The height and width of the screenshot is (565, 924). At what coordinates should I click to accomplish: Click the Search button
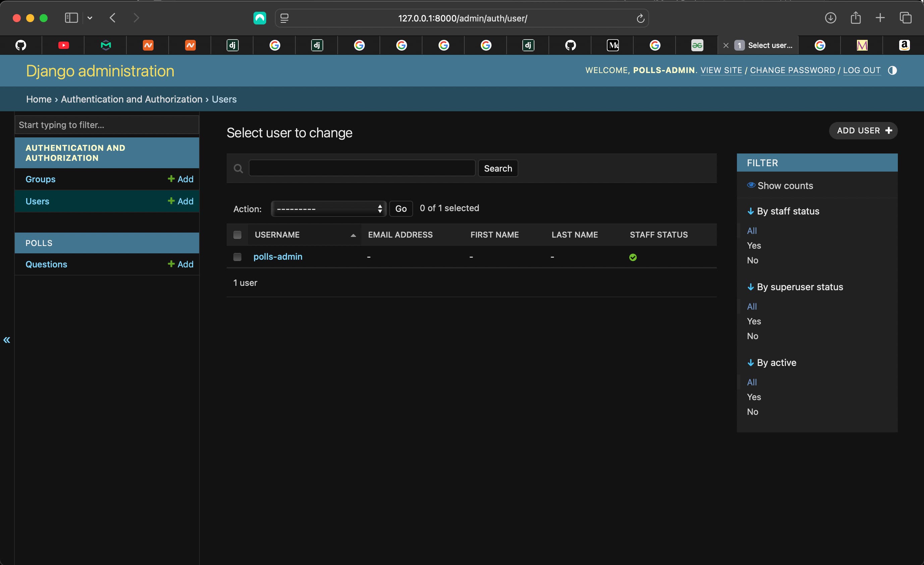498,168
